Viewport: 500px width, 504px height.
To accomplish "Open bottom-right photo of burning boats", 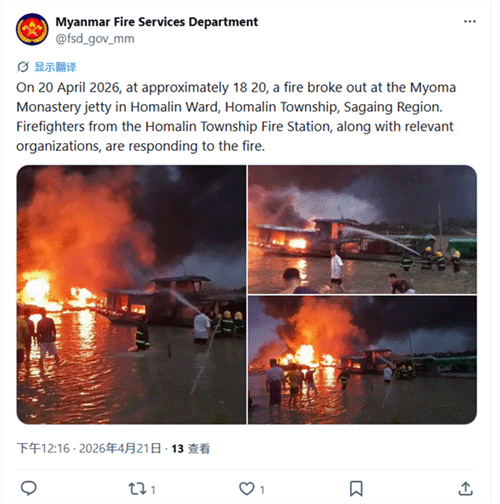I will pos(362,360).
